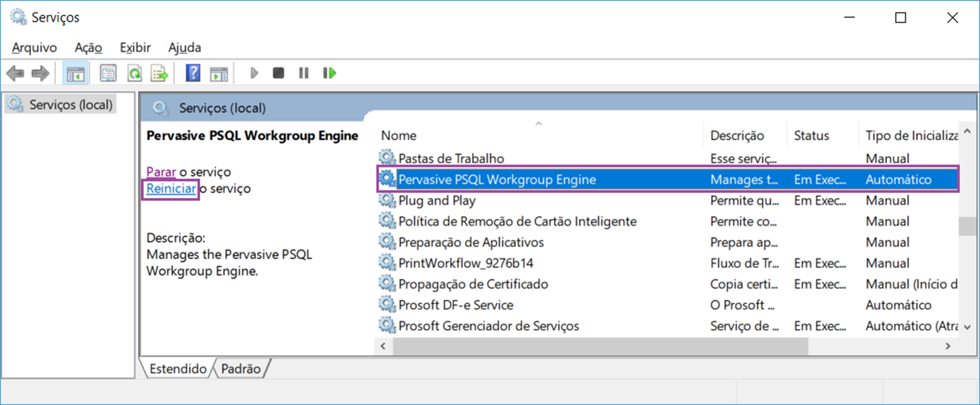Screen dimensions: 980x405
Task: Click the Restart Service icon
Action: click(330, 73)
